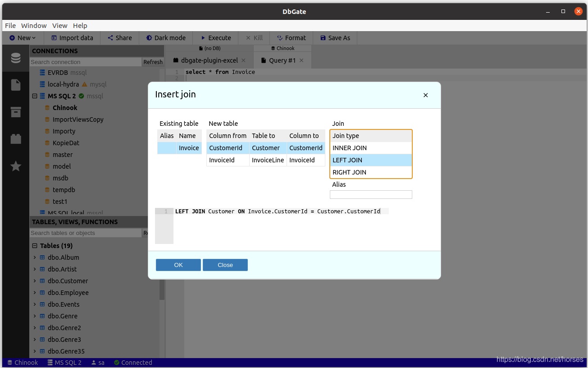This screenshot has height=368, width=588.
Task: Expand the dbo.Employee table
Action: click(x=35, y=293)
